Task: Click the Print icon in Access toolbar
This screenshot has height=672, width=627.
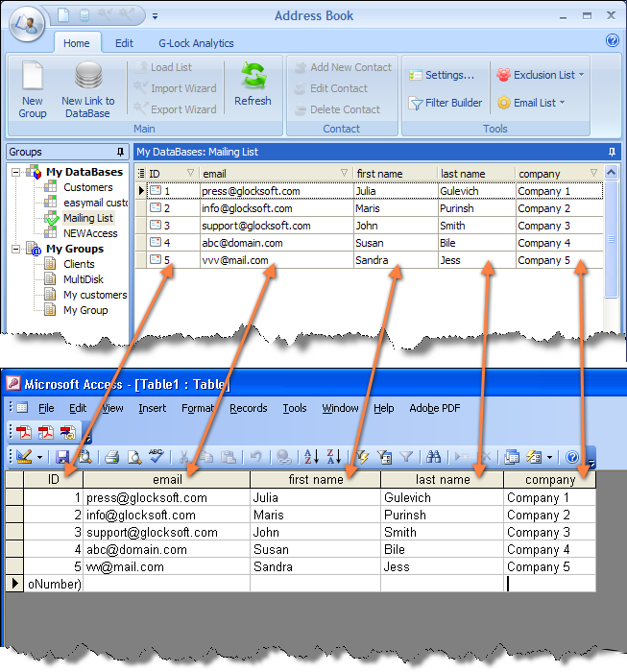Action: pyautogui.click(x=111, y=457)
